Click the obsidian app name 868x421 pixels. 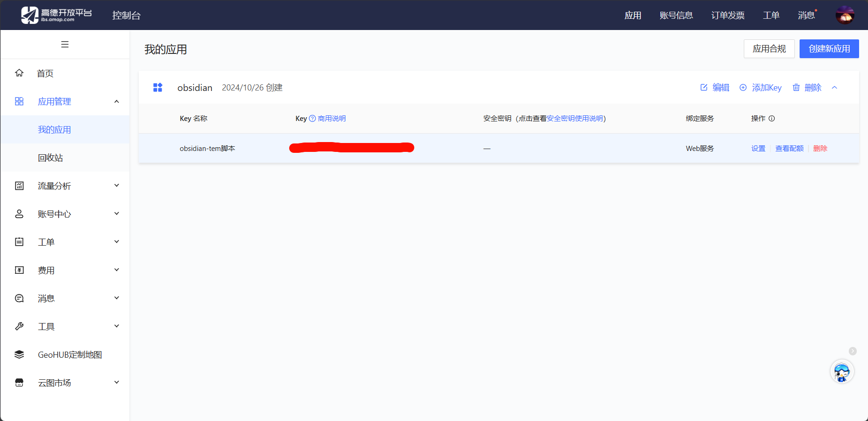195,88
